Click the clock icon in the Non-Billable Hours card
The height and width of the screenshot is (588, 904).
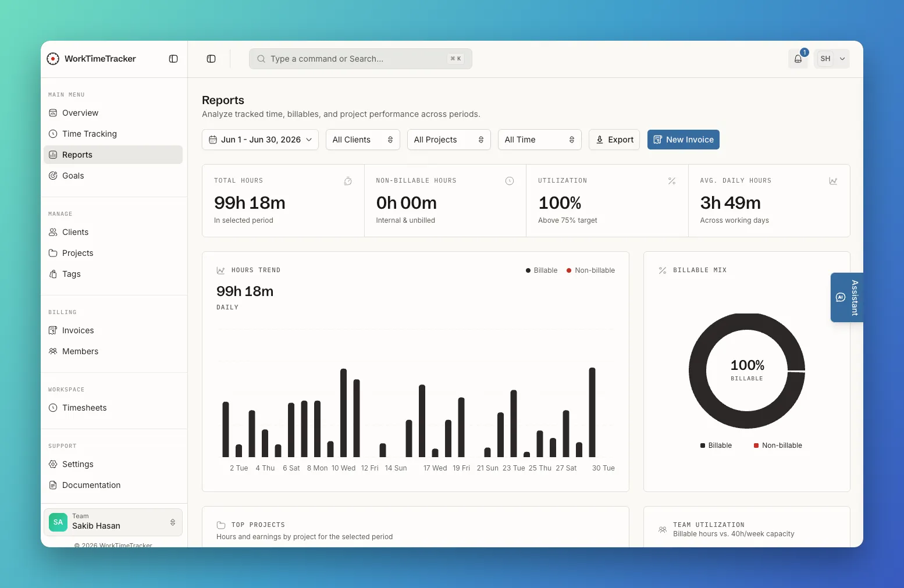(510, 181)
